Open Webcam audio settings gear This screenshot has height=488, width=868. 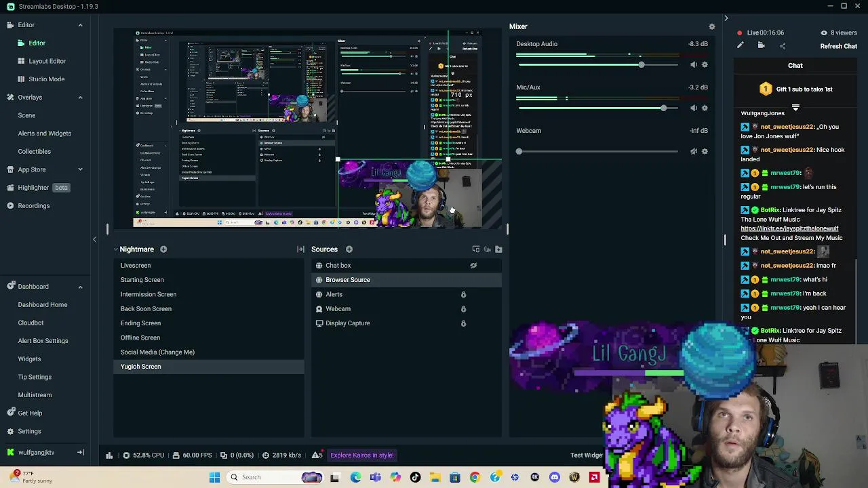click(x=705, y=151)
